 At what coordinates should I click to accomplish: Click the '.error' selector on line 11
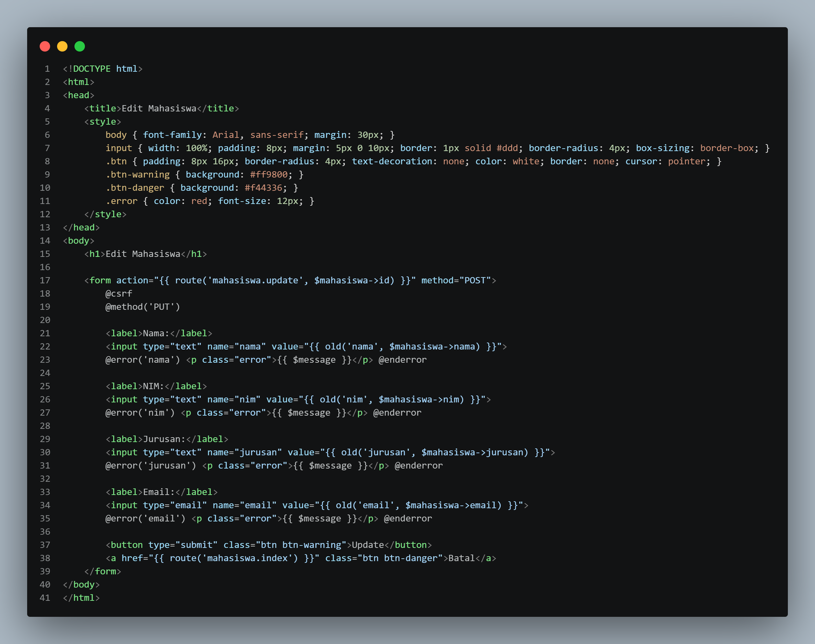click(121, 201)
